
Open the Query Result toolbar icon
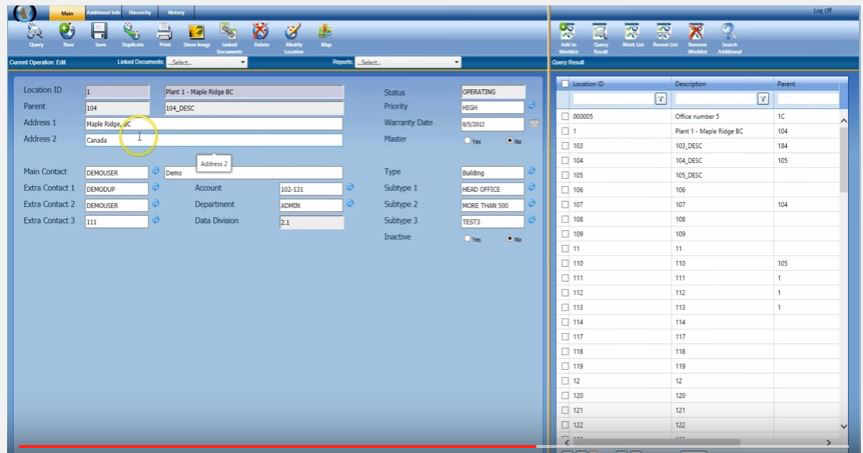pos(600,37)
